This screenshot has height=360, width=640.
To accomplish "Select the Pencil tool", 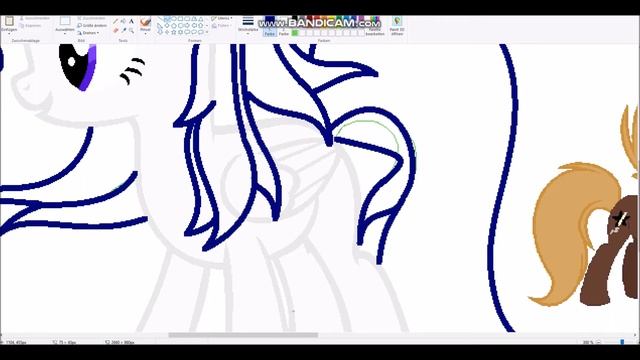I will (115, 21).
